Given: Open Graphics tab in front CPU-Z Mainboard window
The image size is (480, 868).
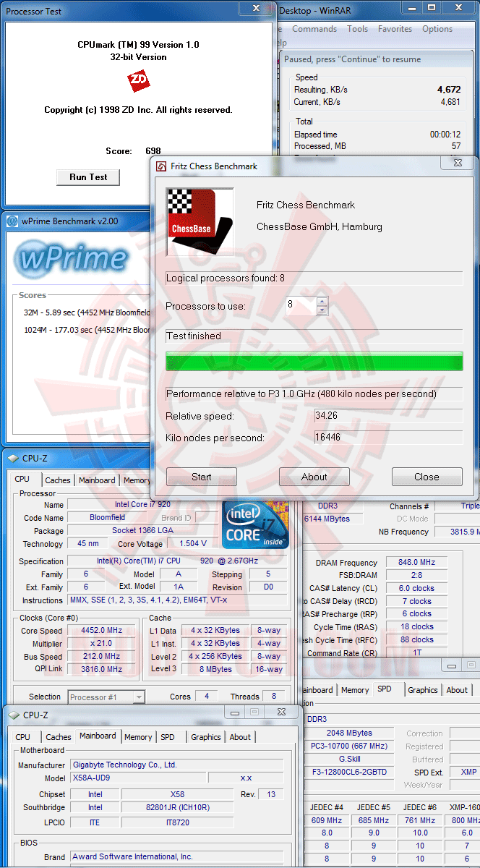Looking at the screenshot, I should tap(206, 737).
